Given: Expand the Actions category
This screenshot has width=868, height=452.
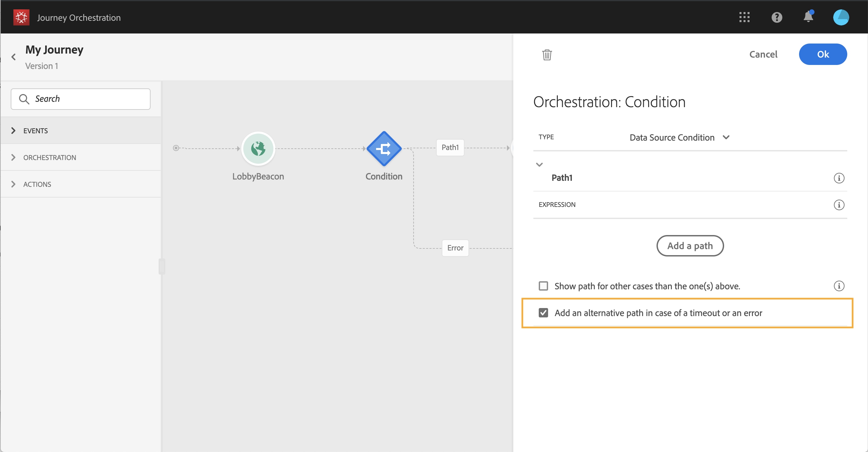Looking at the screenshot, I should click(x=13, y=184).
